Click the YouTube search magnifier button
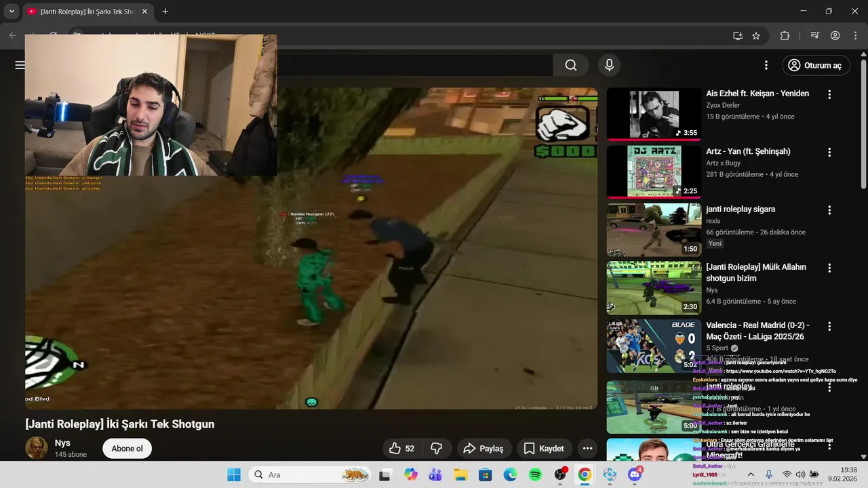The width and height of the screenshot is (868, 488). [571, 65]
